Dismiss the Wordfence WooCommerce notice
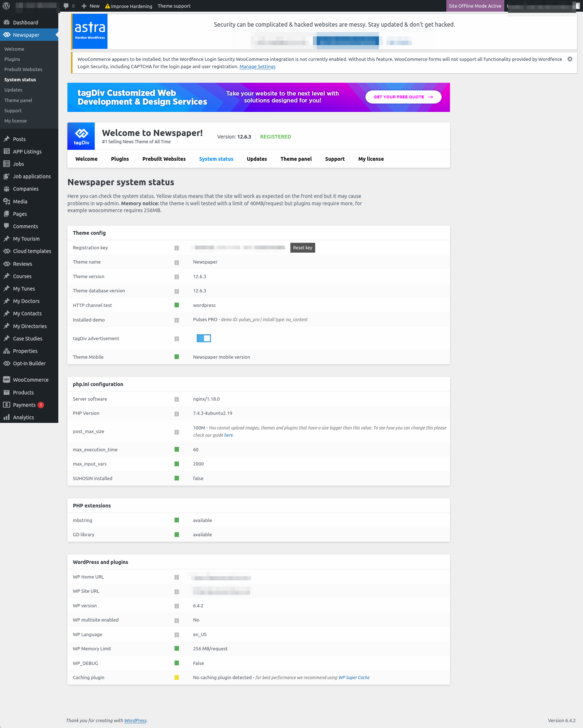Viewport: 583px width, 728px height. pyautogui.click(x=570, y=59)
